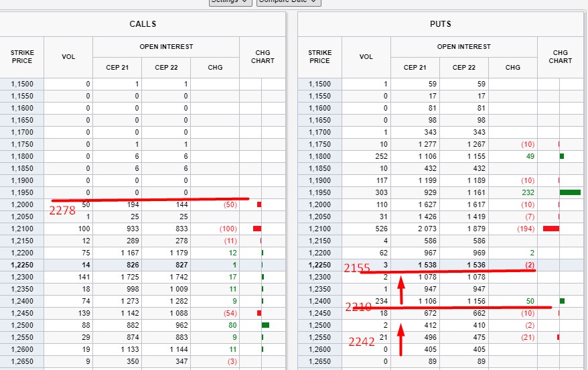The image size is (588, 370).
Task: Click OPEN INTEREST header in CALLS table
Action: (166, 46)
